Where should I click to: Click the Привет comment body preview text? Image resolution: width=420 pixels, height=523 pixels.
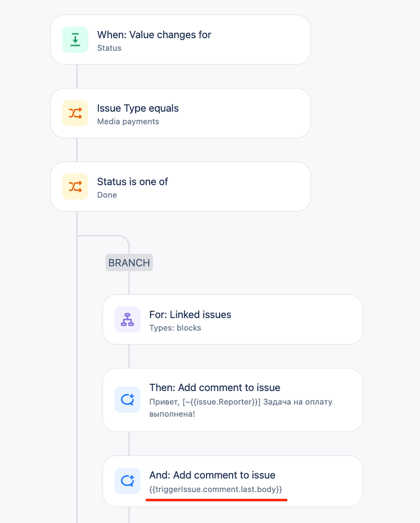click(241, 408)
